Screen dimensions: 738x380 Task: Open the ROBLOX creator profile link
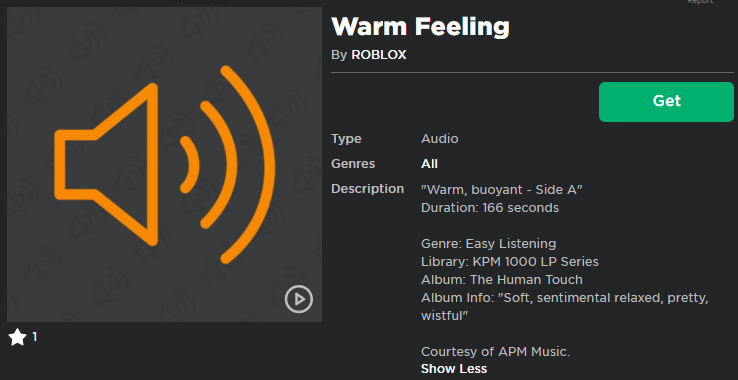(x=378, y=55)
